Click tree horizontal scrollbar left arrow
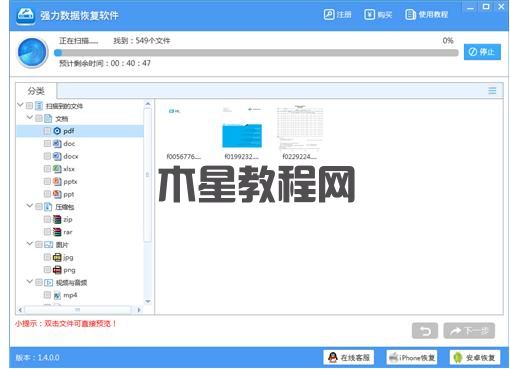 tap(20, 310)
